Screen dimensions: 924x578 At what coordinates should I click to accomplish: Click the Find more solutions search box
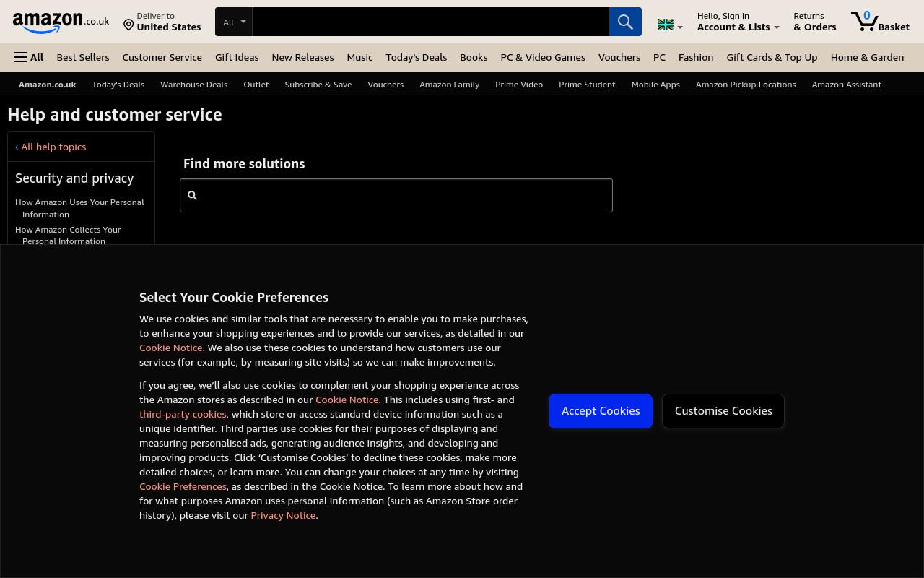point(396,195)
